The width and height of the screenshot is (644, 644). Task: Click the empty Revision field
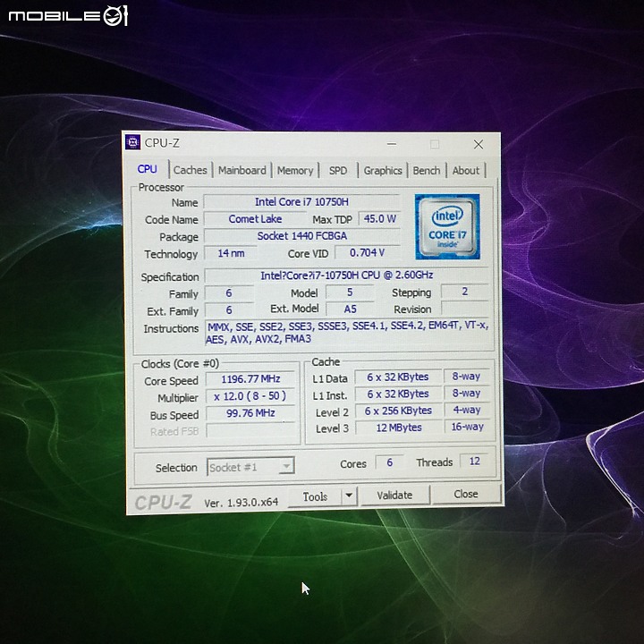click(x=465, y=309)
